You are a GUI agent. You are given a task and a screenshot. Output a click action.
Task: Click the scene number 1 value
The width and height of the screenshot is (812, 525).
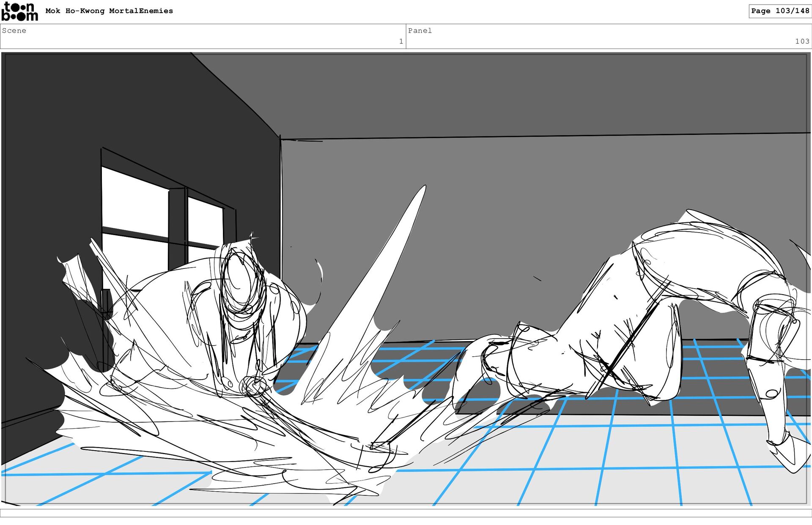401,41
